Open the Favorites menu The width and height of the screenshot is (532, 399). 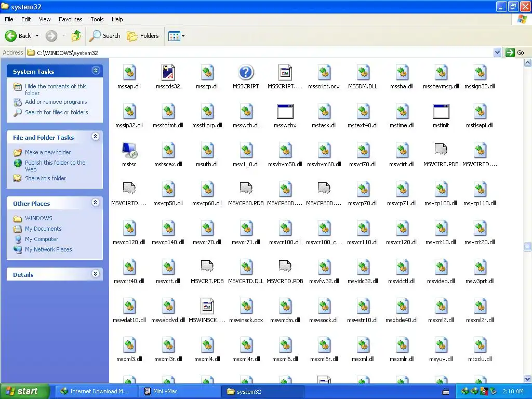point(70,19)
